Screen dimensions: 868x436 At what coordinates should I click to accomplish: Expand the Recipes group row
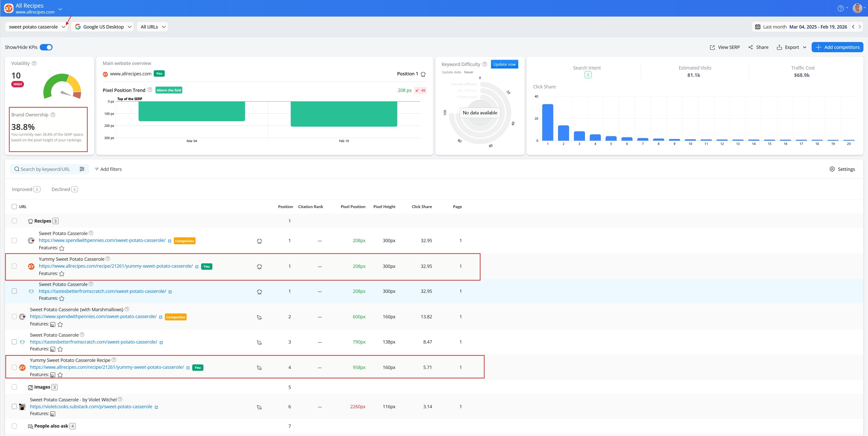tap(43, 221)
